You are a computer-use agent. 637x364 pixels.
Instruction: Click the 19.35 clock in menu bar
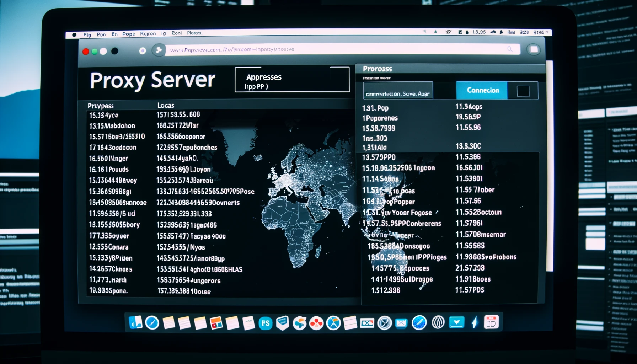pyautogui.click(x=479, y=32)
